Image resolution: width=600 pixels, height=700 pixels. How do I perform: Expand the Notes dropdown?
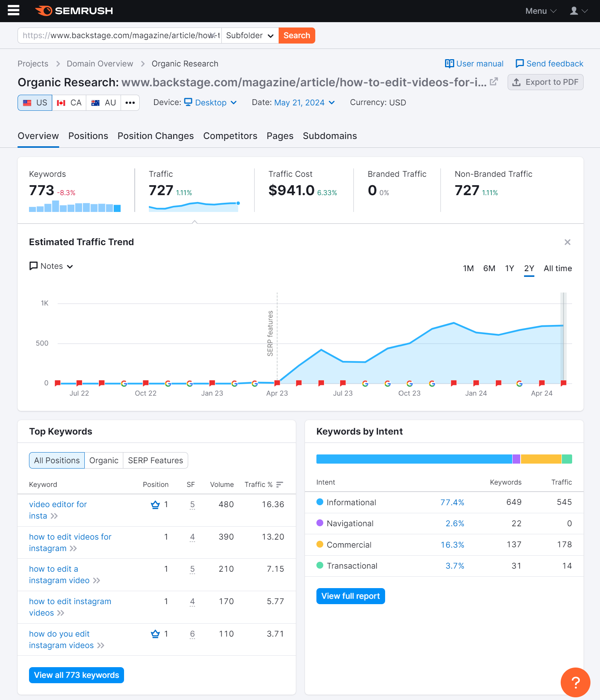pyautogui.click(x=51, y=266)
